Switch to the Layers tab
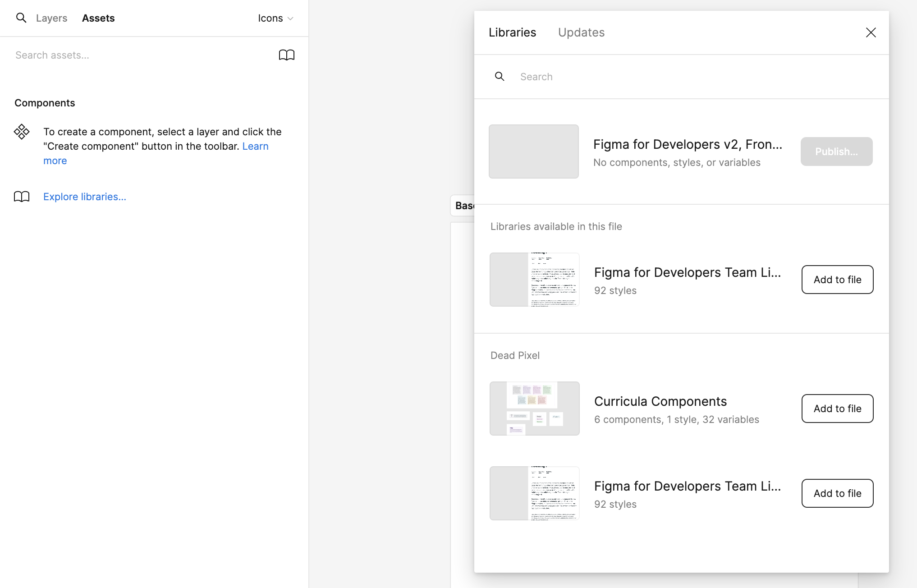This screenshot has width=917, height=588. coord(51,18)
